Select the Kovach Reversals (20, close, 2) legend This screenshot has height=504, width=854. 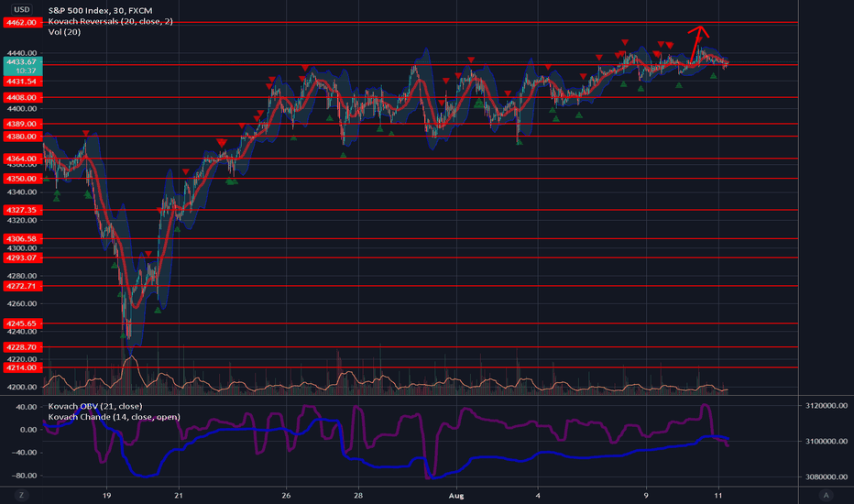pyautogui.click(x=111, y=21)
